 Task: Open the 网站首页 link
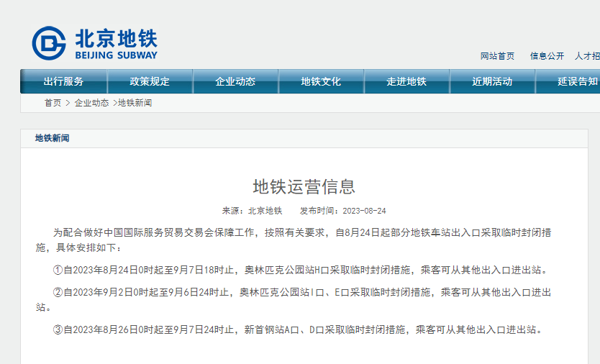coord(497,56)
